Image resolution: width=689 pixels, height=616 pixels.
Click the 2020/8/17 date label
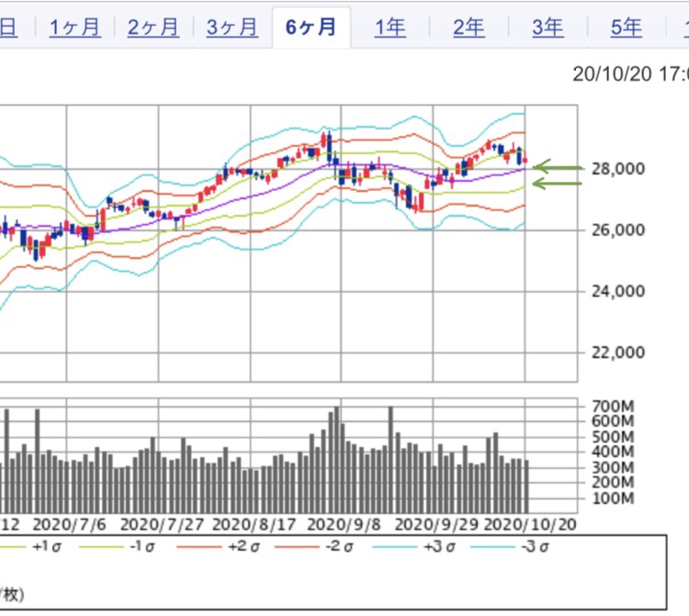tap(254, 525)
